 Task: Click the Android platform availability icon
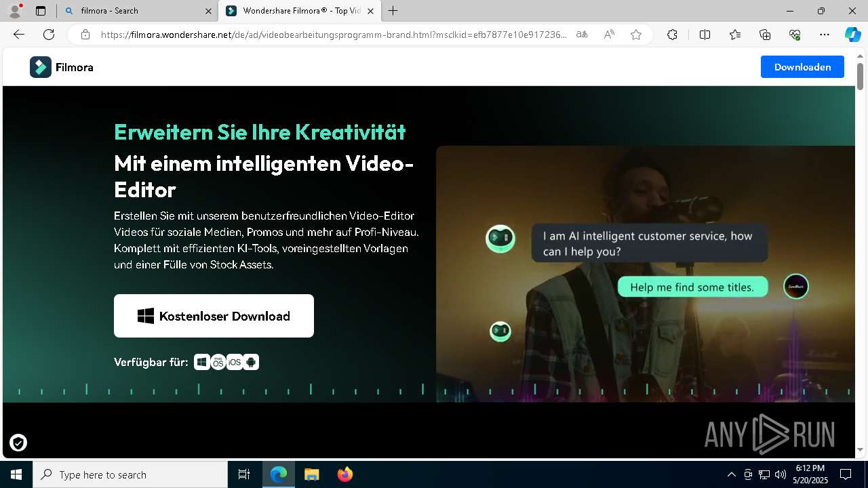pos(251,362)
